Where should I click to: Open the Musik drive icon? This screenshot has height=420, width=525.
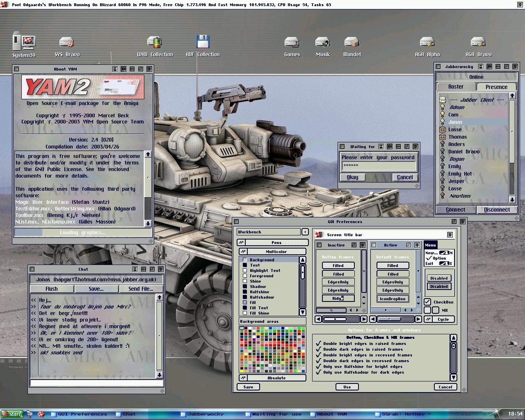click(x=323, y=43)
